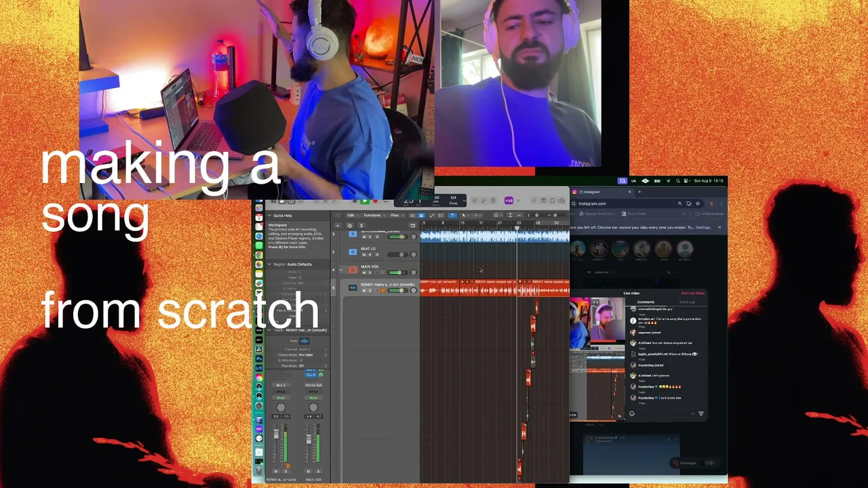Switch to the Event Log tab
The image size is (868, 488).
click(687, 302)
